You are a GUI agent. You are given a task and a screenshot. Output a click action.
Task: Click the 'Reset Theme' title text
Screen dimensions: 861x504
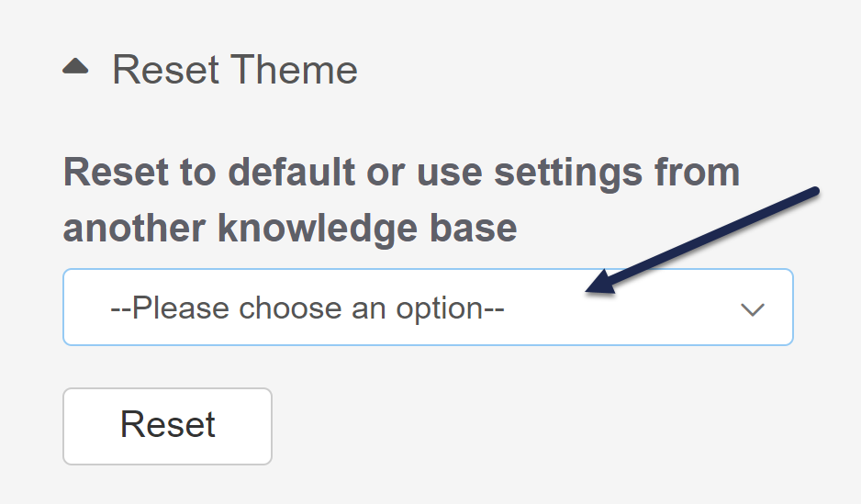(234, 70)
